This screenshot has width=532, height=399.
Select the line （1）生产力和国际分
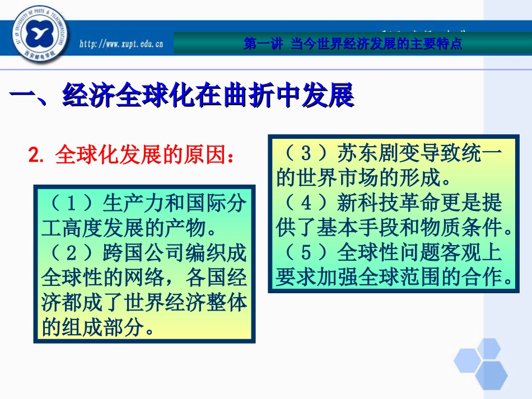pyautogui.click(x=146, y=203)
